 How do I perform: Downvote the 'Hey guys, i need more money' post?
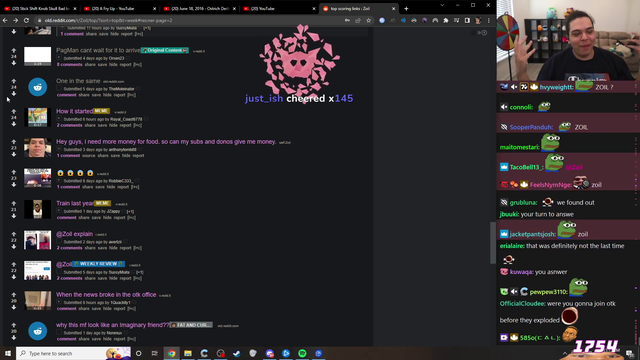(14, 154)
